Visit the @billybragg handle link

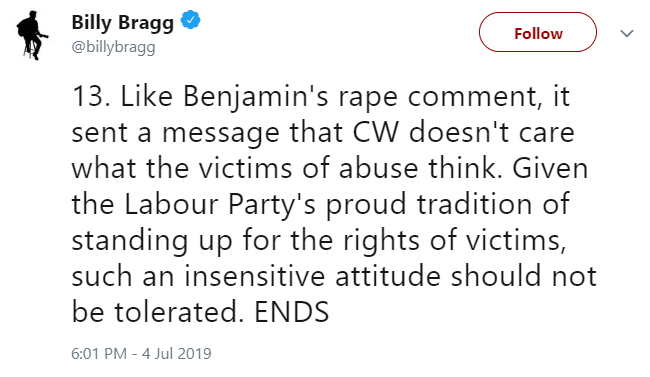[113, 47]
